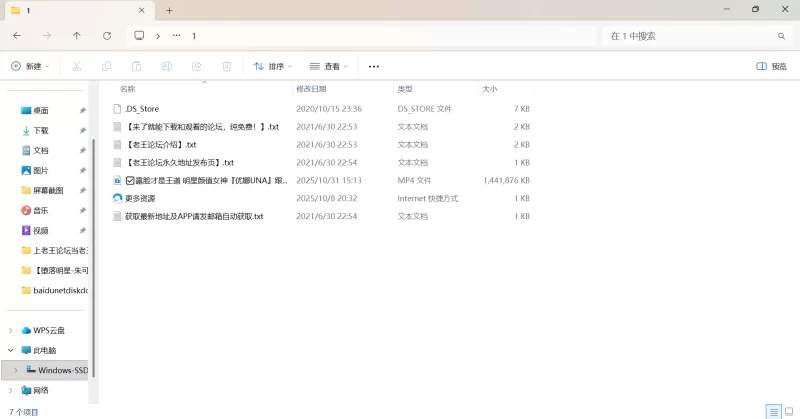800x419 pixels.
Task: Toggle the 预览 preview pane
Action: pyautogui.click(x=771, y=66)
